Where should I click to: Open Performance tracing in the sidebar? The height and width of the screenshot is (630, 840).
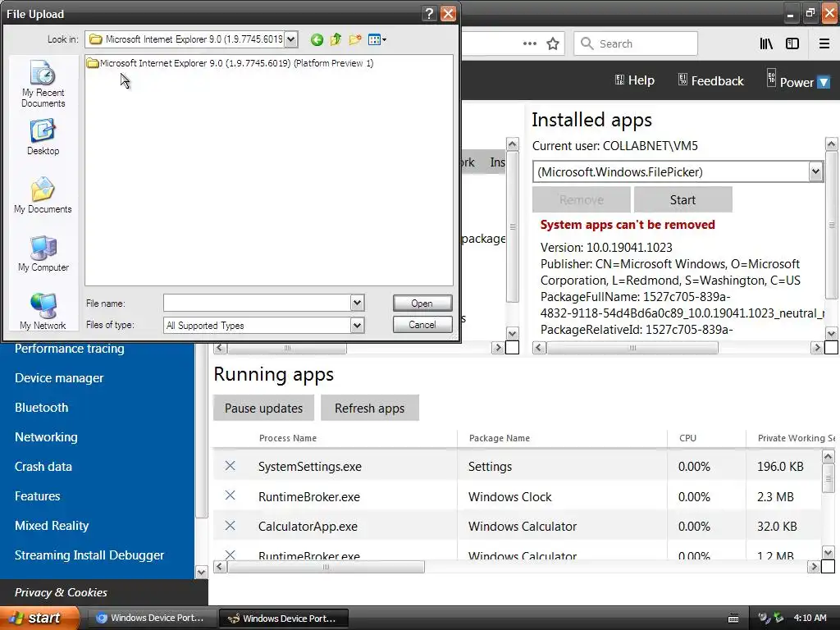[70, 349]
